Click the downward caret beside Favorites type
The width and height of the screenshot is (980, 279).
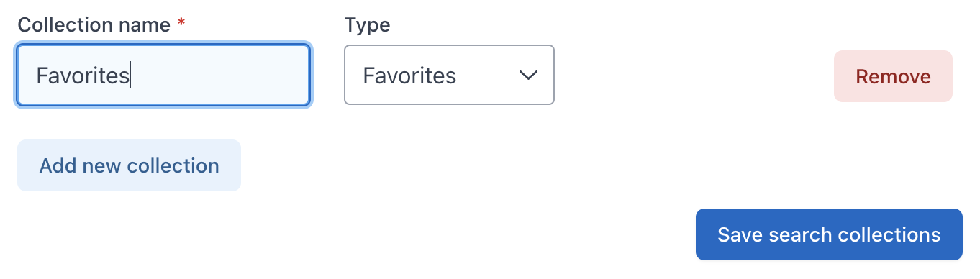(529, 75)
